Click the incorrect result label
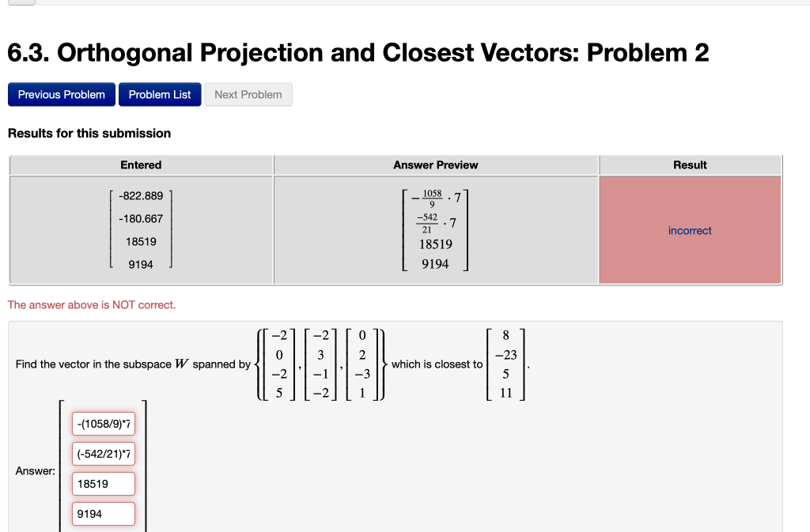The height and width of the screenshot is (532, 810). [689, 230]
